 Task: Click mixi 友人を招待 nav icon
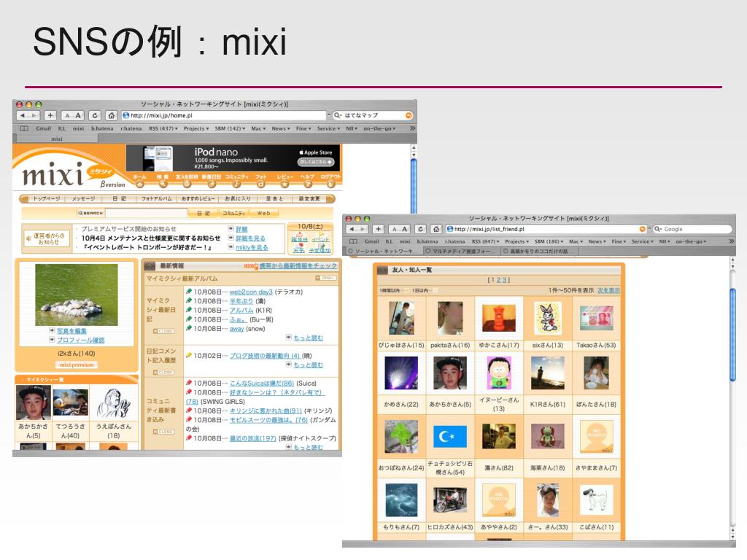(187, 184)
